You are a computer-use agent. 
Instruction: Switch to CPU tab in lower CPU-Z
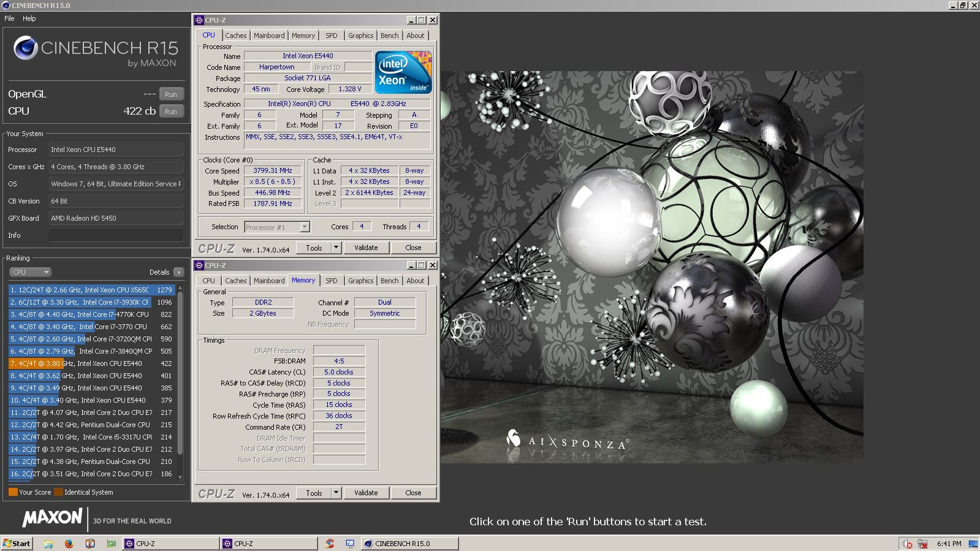[209, 281]
